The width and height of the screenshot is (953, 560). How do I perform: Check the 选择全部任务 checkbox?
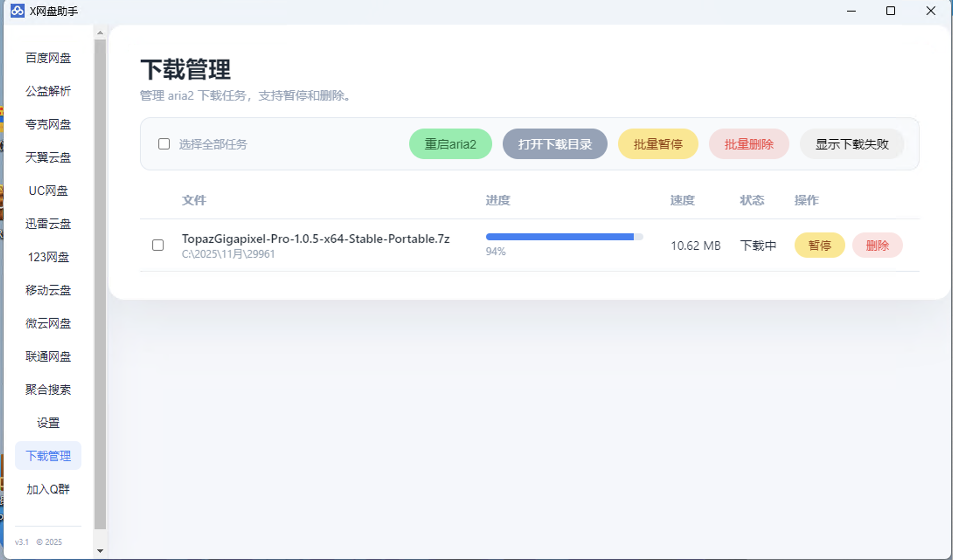(x=164, y=144)
